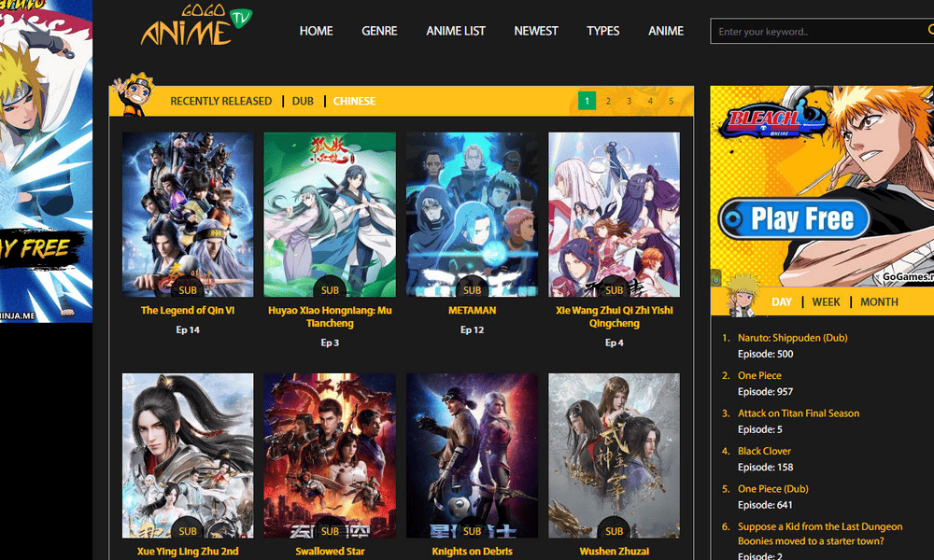Click 'Ep 14' under The Legend of Qin VI
Screen dimensions: 934x560
point(188,329)
